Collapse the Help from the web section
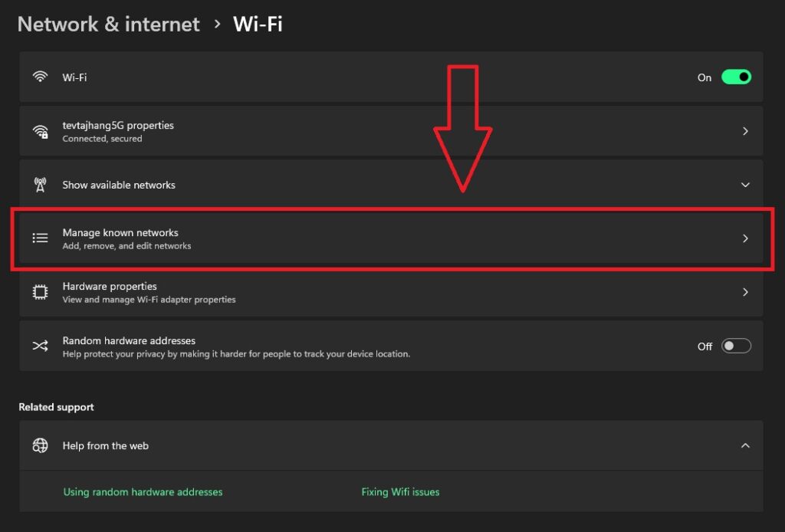Image resolution: width=785 pixels, height=532 pixels. point(745,445)
